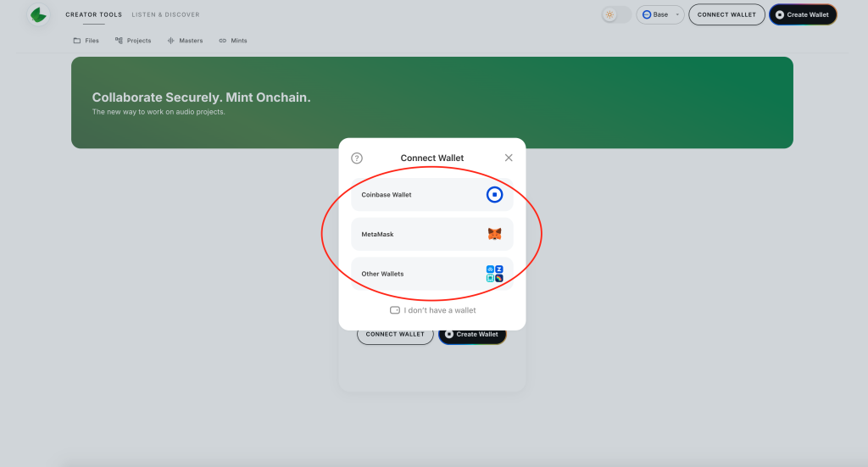
Task: Click the Projects tree icon
Action: coord(119,41)
